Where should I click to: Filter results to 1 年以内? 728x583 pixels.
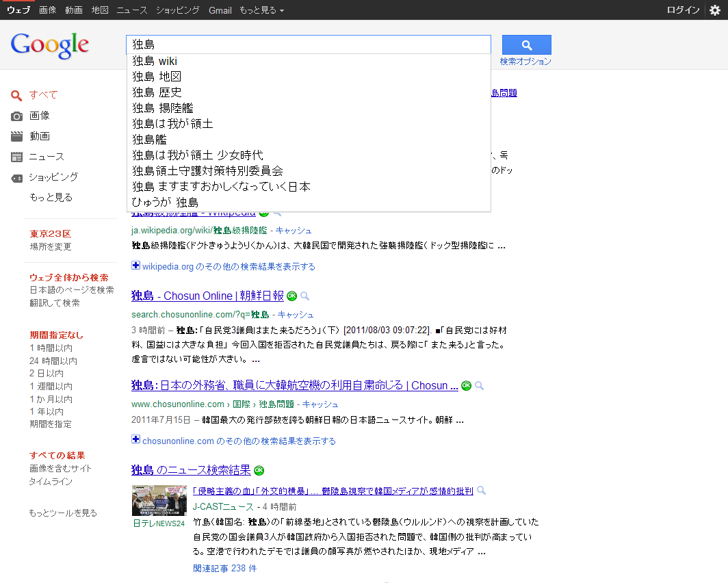[x=47, y=411]
